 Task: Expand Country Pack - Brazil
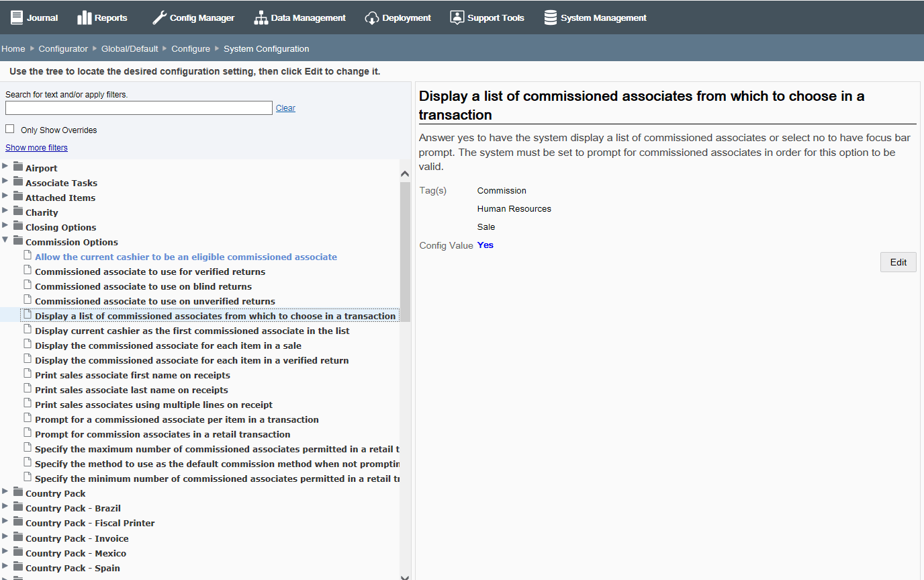coord(5,508)
